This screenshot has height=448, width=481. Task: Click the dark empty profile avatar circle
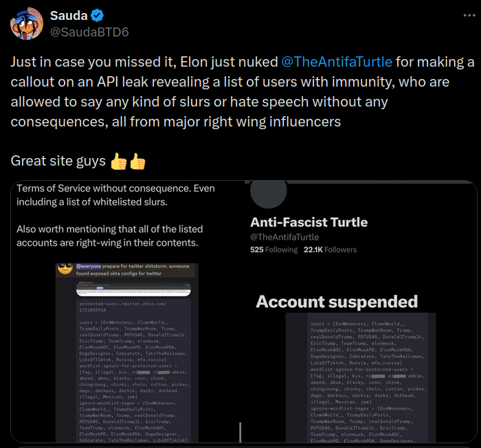268,192
